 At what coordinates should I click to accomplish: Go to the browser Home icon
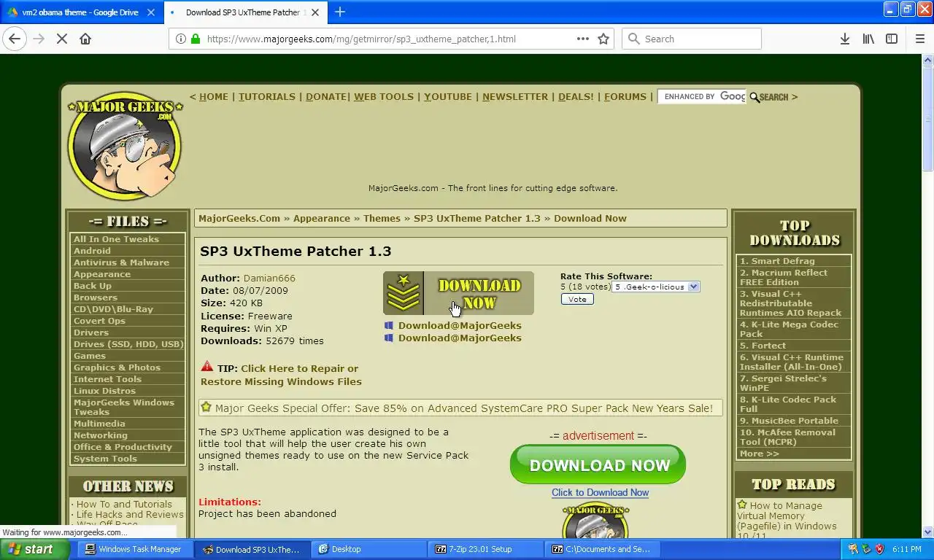pyautogui.click(x=85, y=39)
